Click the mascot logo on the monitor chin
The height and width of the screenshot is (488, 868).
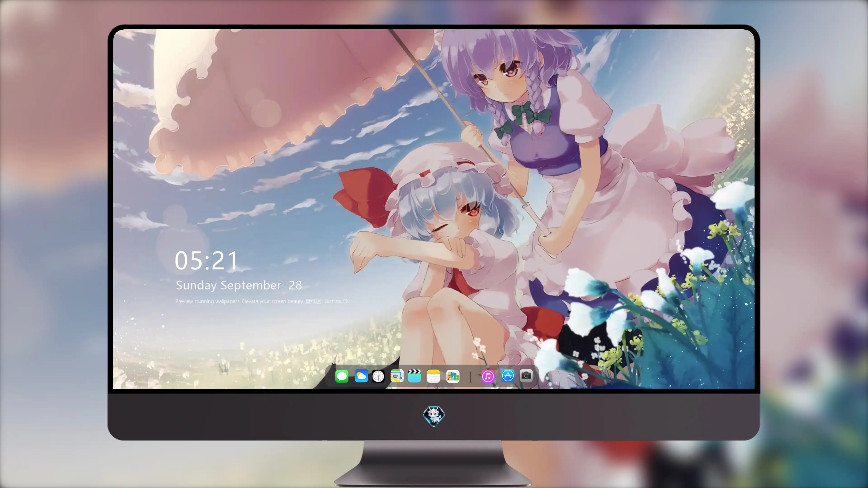(434, 416)
